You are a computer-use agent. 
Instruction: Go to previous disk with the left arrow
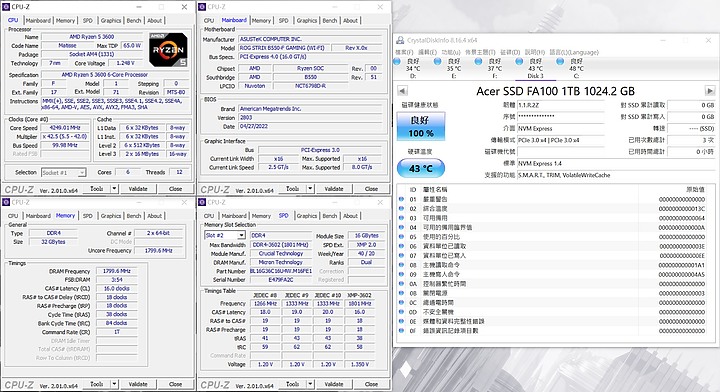click(402, 91)
